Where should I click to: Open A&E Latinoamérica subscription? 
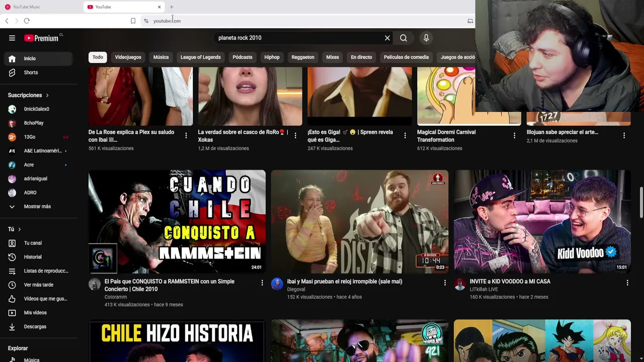point(38,151)
